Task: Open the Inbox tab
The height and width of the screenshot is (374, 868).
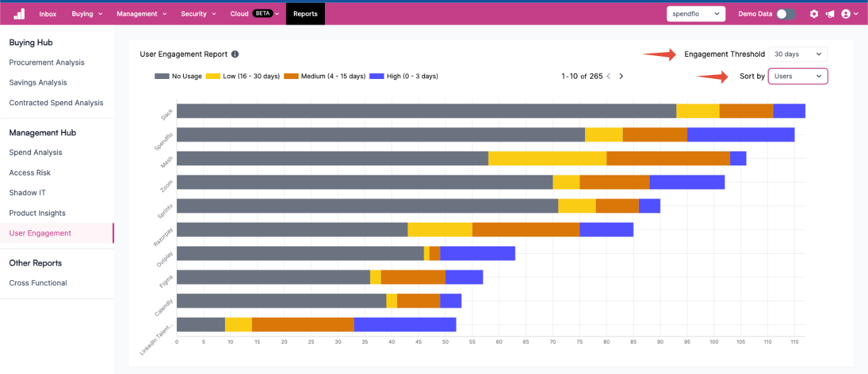Action: pos(48,14)
